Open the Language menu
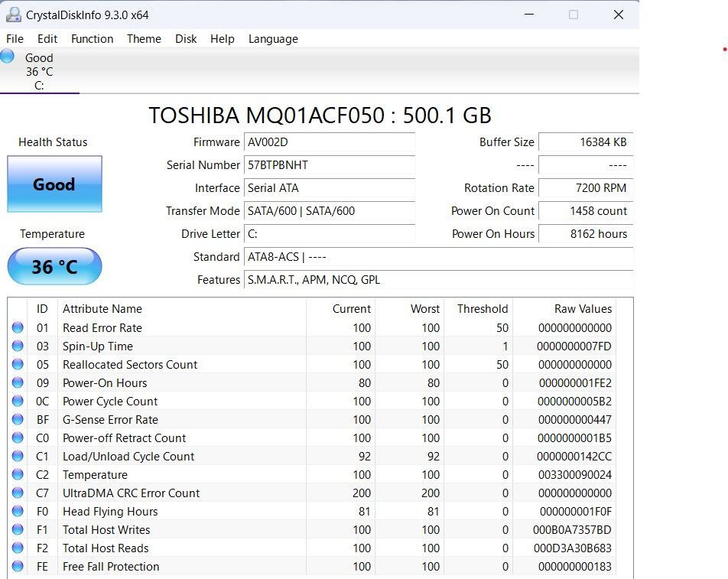Image resolution: width=728 pixels, height=579 pixels. pos(273,39)
